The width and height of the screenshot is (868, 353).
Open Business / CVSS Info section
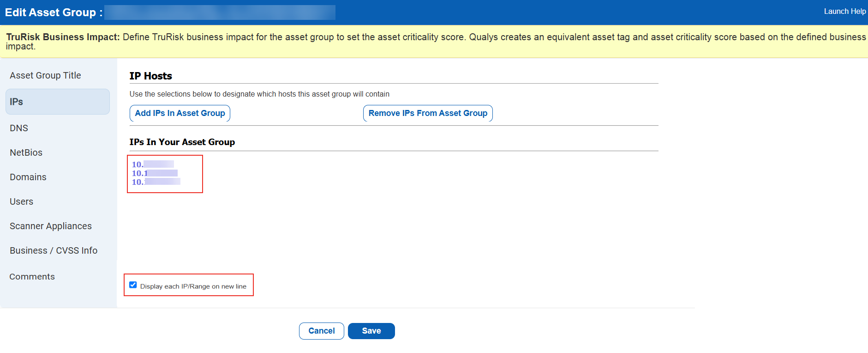click(x=54, y=250)
